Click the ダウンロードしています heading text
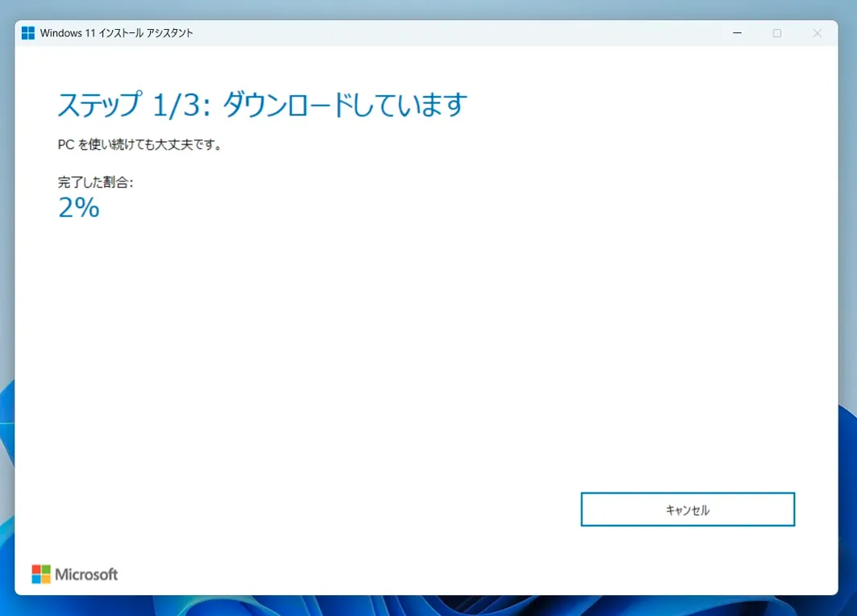The image size is (857, 616). click(344, 105)
